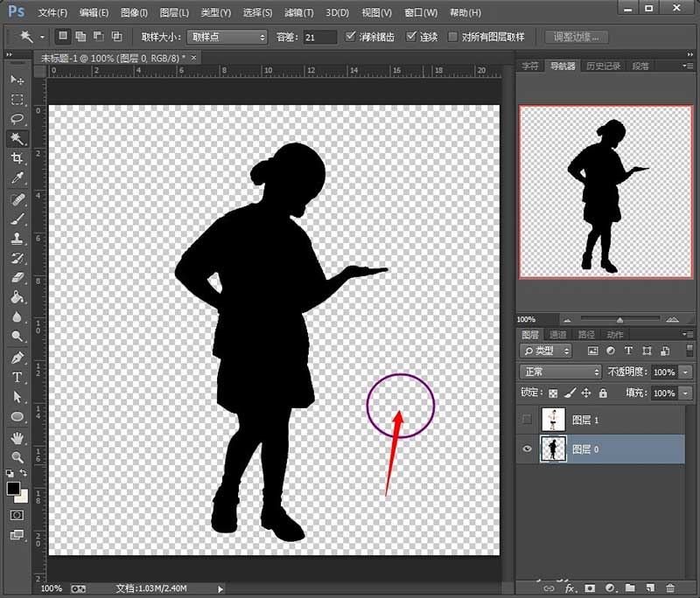The width and height of the screenshot is (700, 598).
Task: Open the 滤镜(T) menu
Action: (299, 13)
